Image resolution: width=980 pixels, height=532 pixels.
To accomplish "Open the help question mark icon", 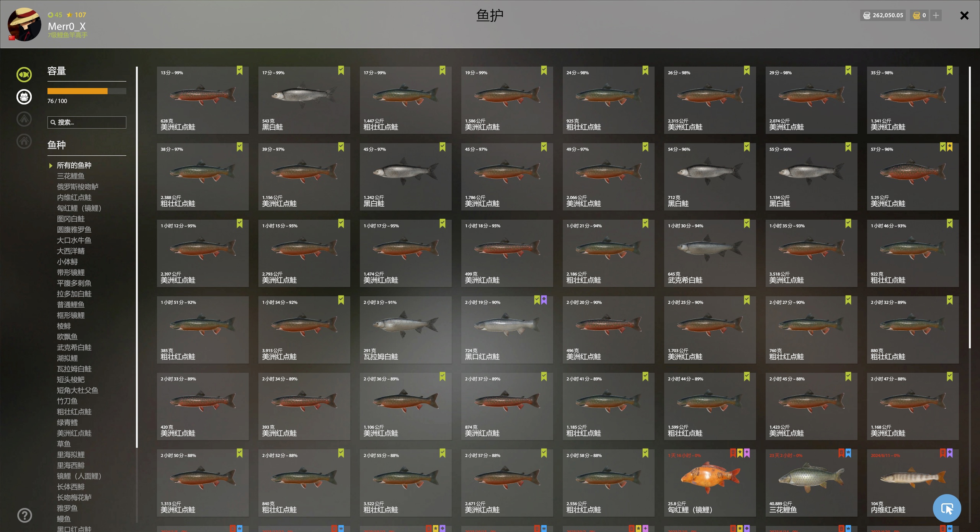I will click(x=24, y=515).
